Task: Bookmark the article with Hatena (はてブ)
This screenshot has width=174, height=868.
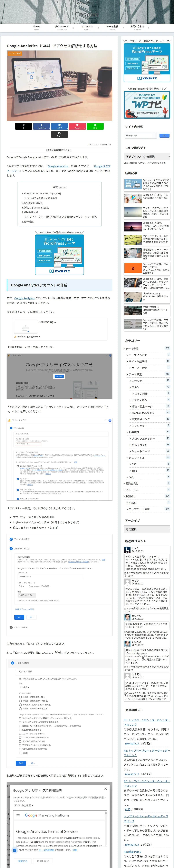Action: 59,126
